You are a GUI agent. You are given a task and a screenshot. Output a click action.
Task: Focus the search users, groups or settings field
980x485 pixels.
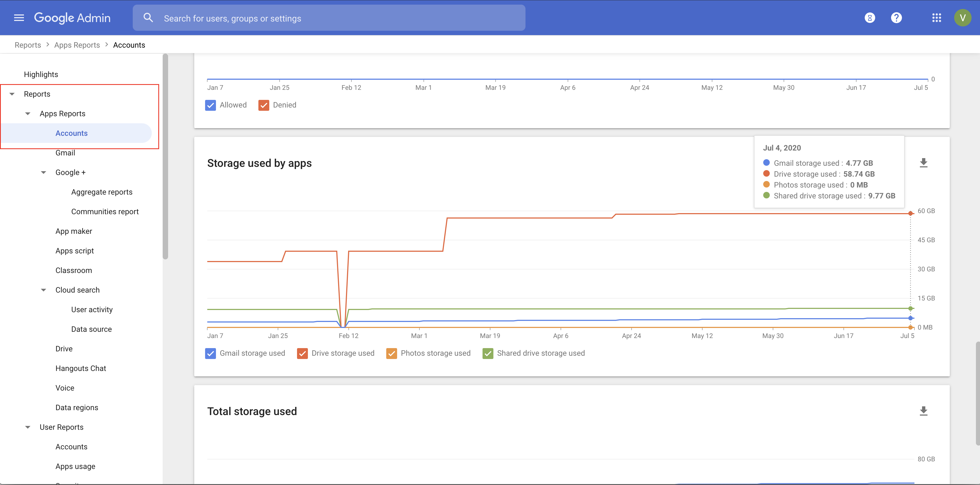coord(329,18)
